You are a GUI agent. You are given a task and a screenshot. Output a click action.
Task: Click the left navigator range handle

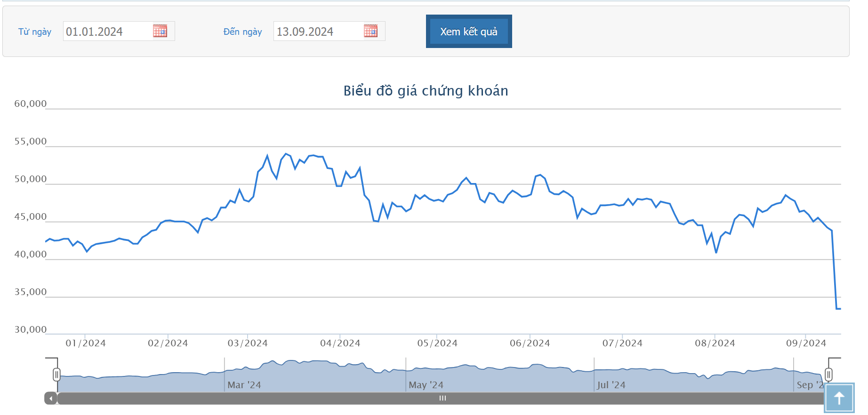(x=56, y=375)
